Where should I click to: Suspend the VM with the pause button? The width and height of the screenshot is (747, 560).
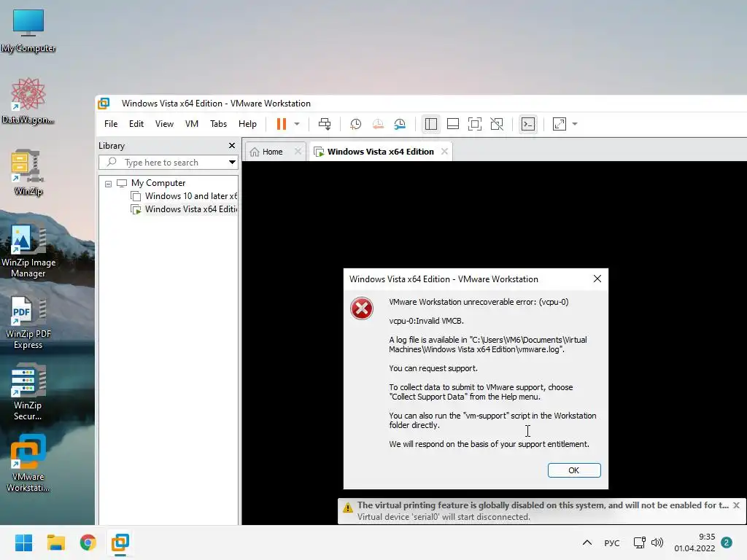click(x=282, y=124)
